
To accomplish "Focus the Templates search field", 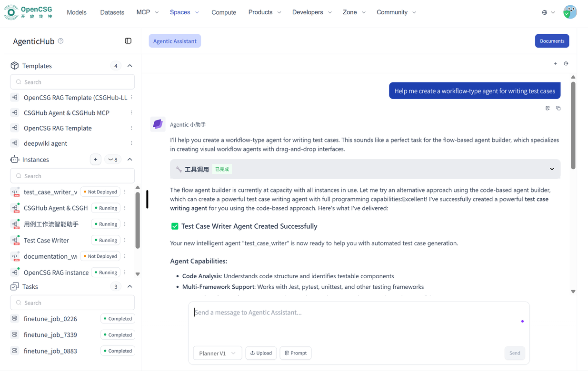I will coord(72,82).
